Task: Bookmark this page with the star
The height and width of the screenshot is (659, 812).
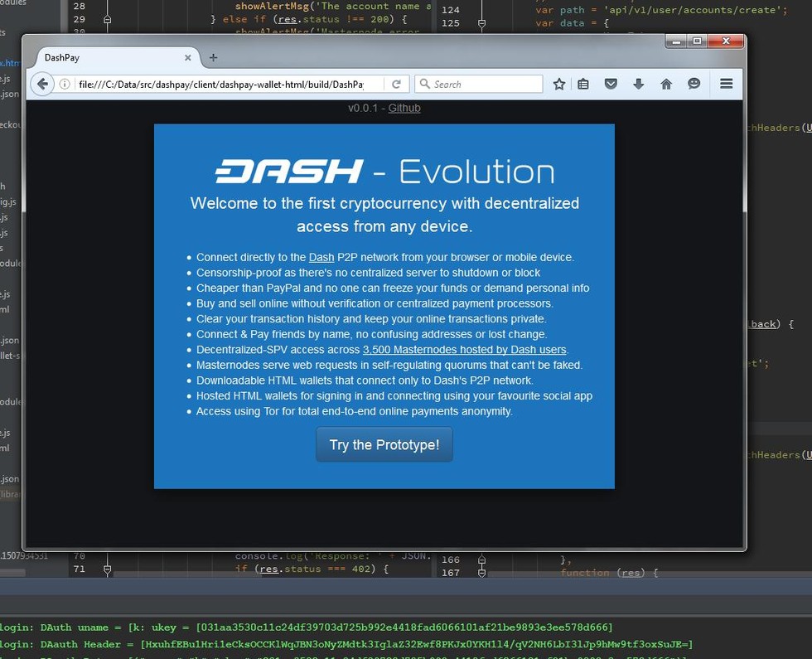Action: [x=558, y=84]
